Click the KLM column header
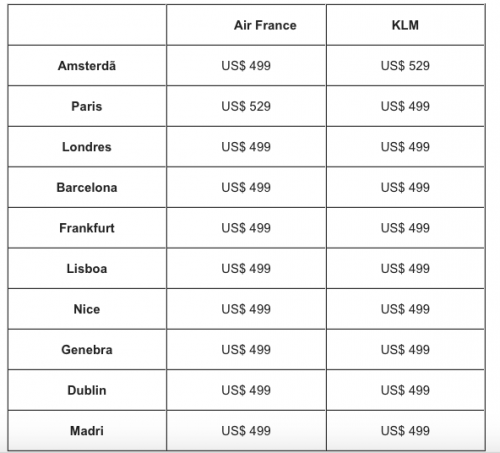Viewport: 500px width, 453px height. click(405, 25)
